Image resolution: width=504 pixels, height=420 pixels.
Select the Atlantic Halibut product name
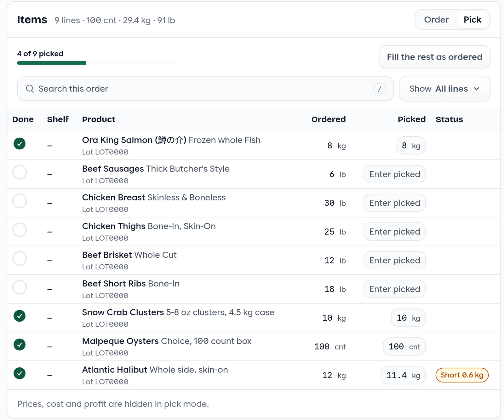(x=115, y=370)
